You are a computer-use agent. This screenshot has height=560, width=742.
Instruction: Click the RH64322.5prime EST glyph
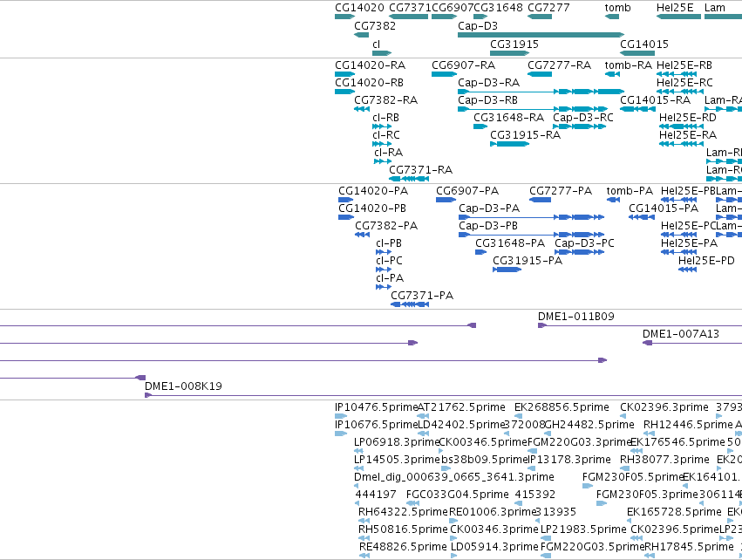click(x=364, y=521)
